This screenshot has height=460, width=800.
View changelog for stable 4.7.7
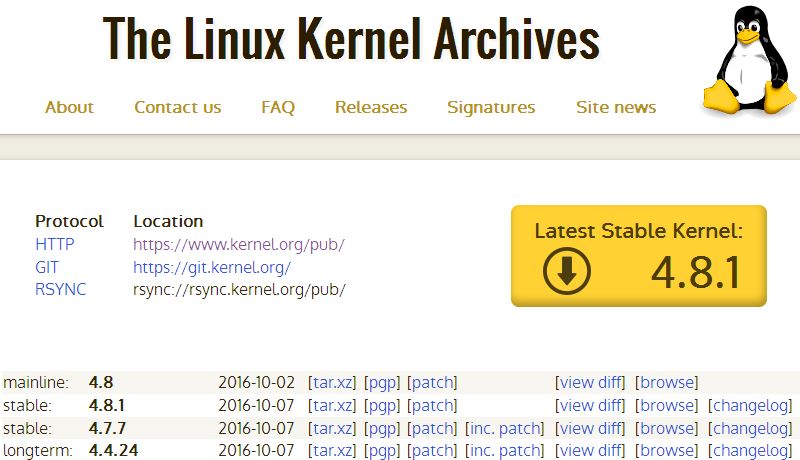click(x=750, y=428)
